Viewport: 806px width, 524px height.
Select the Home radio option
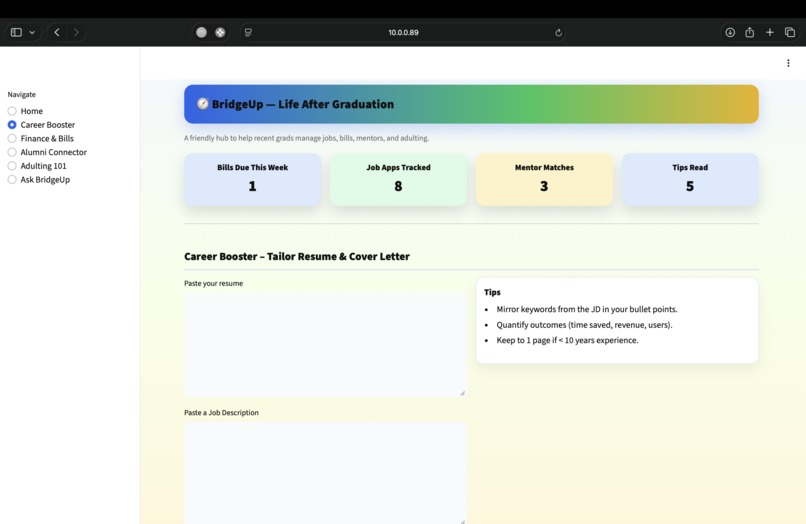pos(25,111)
